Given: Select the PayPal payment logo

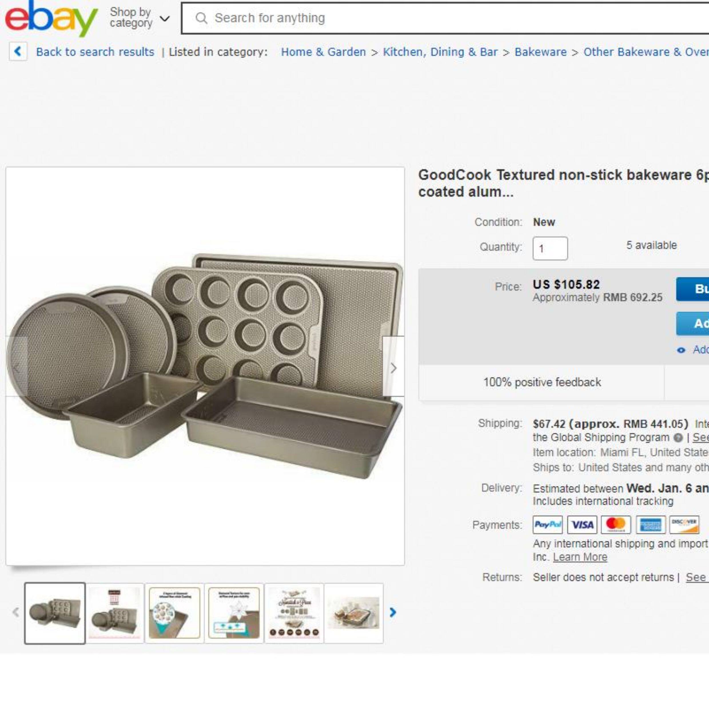Looking at the screenshot, I should pos(547,525).
